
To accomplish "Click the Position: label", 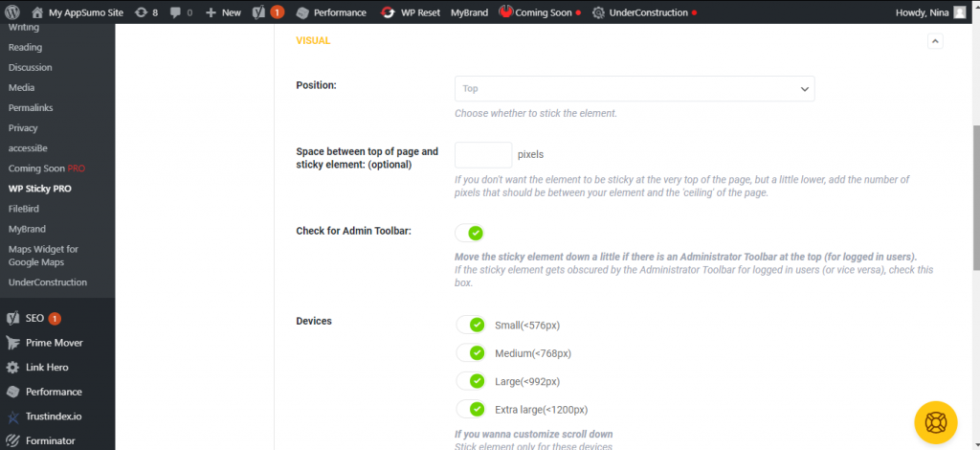I will 316,85.
